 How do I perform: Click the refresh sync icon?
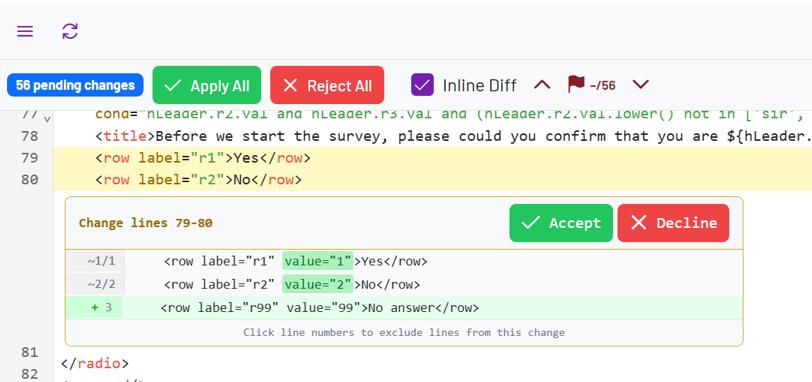(x=70, y=31)
